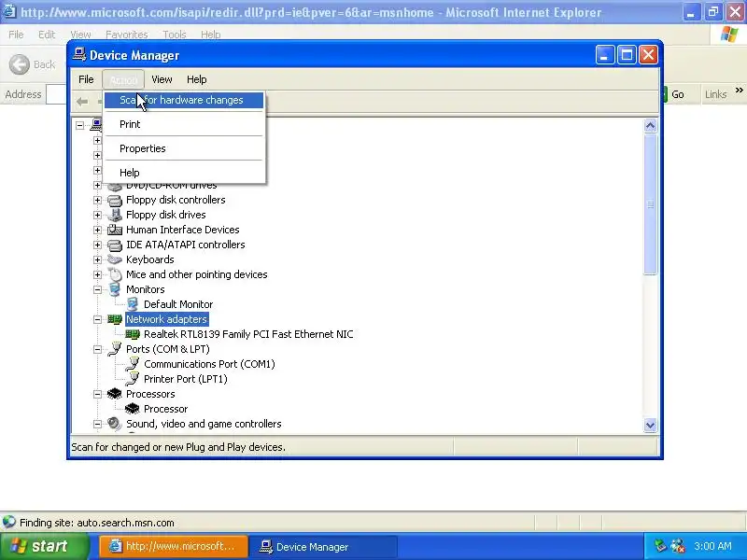Screen dimensions: 747x560
Task: Click the Floppy disk drives icon
Action: pos(115,215)
